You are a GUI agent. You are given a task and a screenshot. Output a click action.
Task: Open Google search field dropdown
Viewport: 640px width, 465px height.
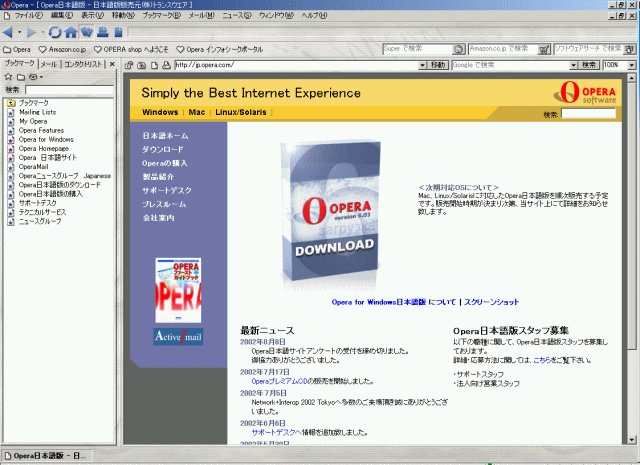click(573, 65)
